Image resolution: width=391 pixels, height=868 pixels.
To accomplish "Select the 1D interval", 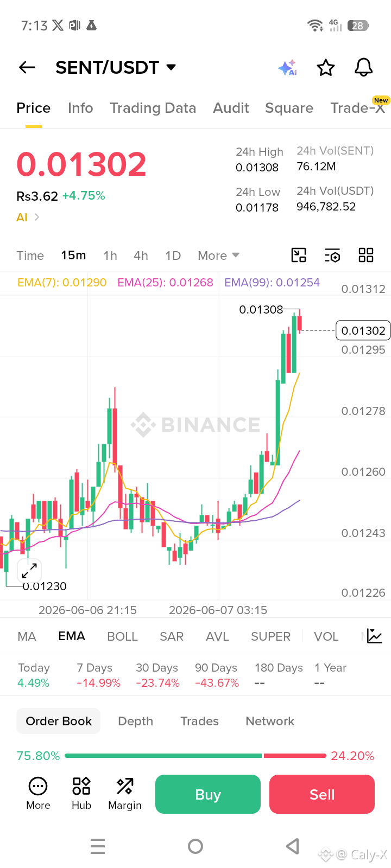I will tap(173, 256).
